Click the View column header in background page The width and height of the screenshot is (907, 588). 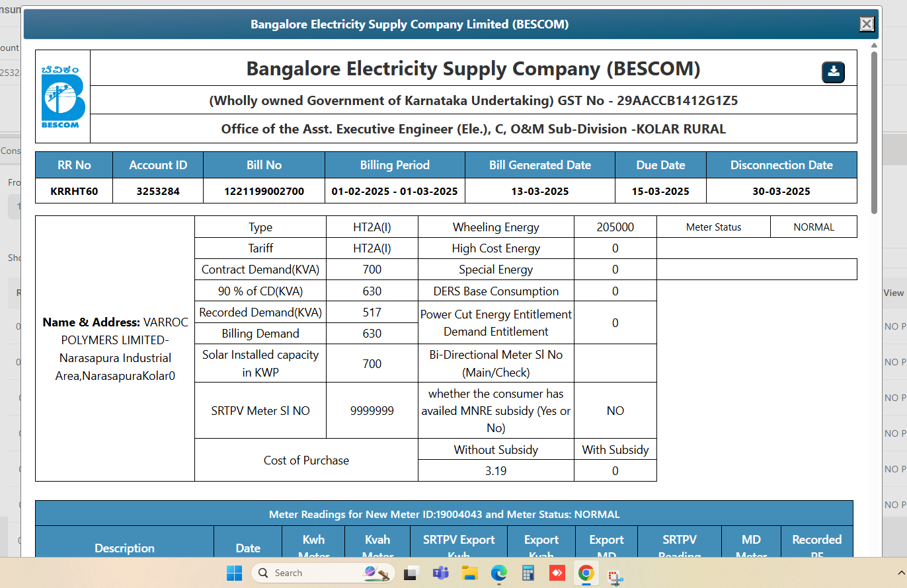tap(893, 293)
